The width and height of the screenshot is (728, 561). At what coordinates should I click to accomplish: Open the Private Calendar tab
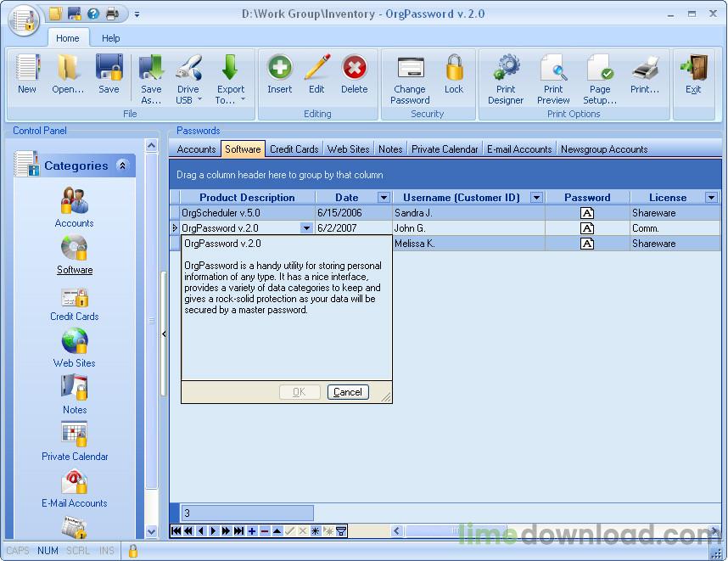coord(445,149)
